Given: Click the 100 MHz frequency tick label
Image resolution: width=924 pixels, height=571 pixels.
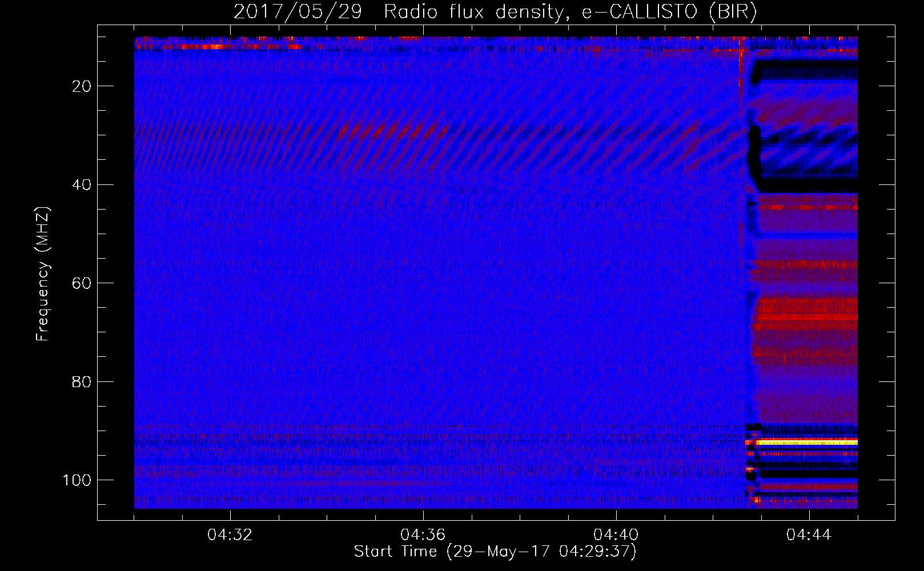Looking at the screenshot, I should click(77, 480).
